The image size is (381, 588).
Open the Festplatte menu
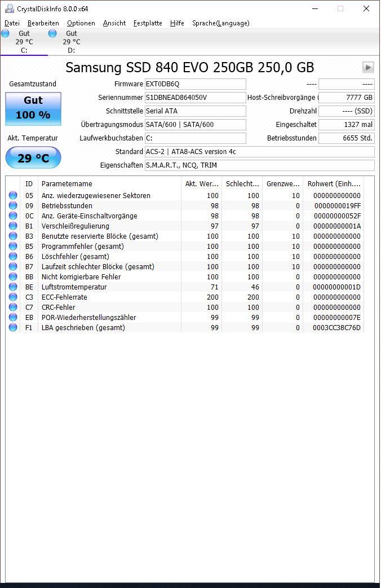pos(148,23)
